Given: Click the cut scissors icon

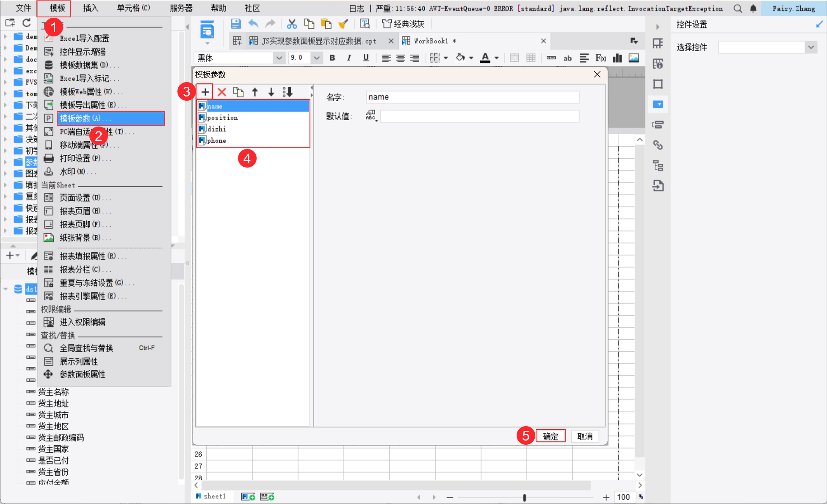Looking at the screenshot, I should tap(291, 24).
